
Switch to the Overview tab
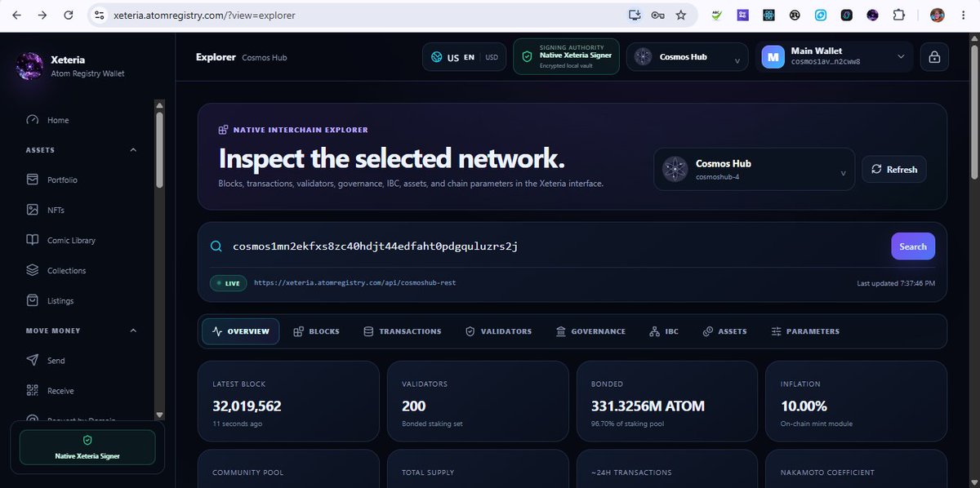pyautogui.click(x=241, y=331)
